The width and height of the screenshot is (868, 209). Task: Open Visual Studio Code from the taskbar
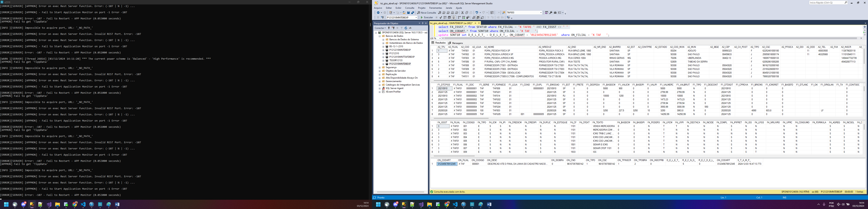[x=455, y=204]
